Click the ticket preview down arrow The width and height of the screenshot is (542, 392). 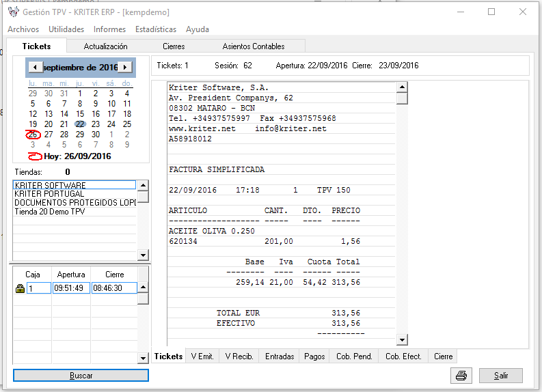[x=402, y=340]
